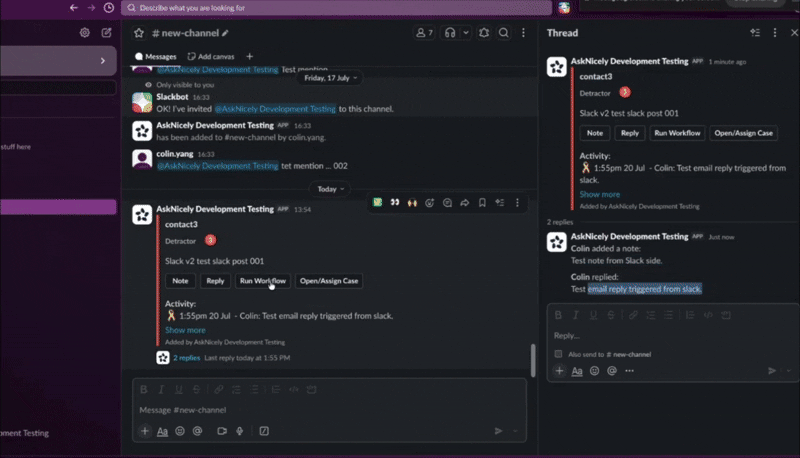Screen dimensions: 800x458
Task: Open the 2 replies thread link
Action: [x=186, y=358]
